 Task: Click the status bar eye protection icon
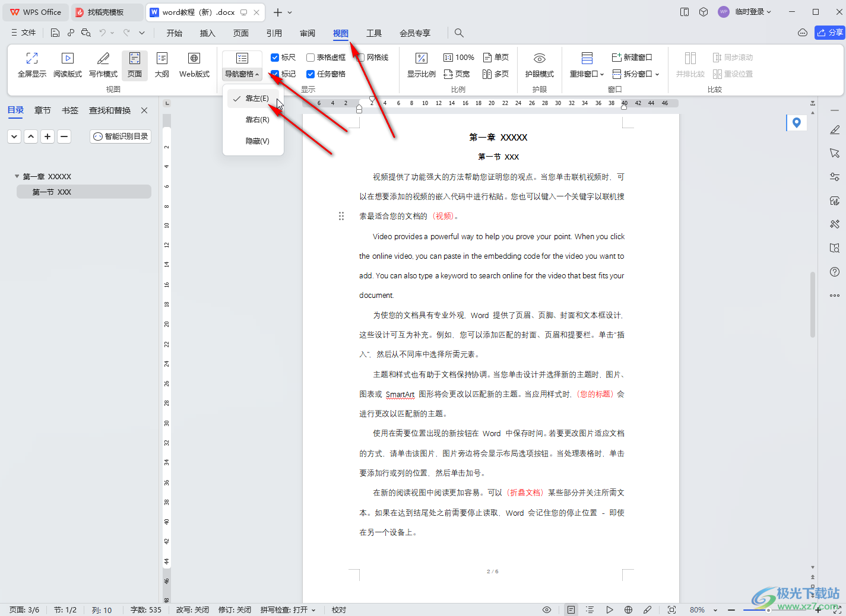point(547,609)
